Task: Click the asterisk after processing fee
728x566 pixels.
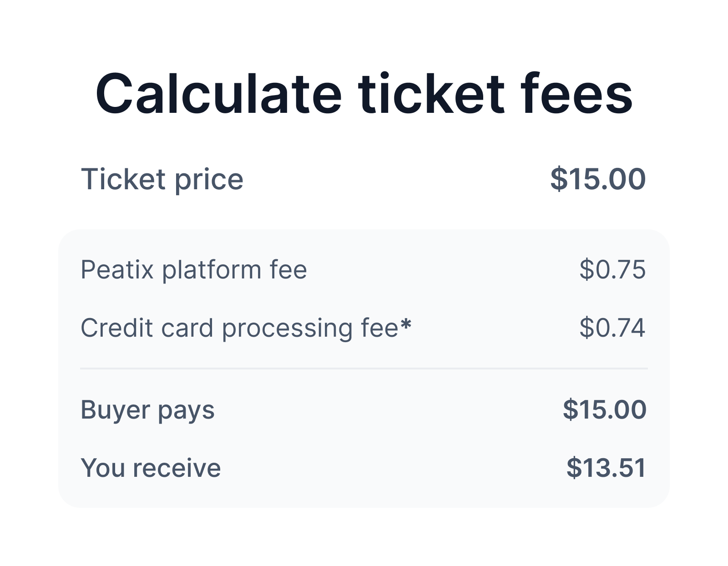Action: tap(406, 324)
